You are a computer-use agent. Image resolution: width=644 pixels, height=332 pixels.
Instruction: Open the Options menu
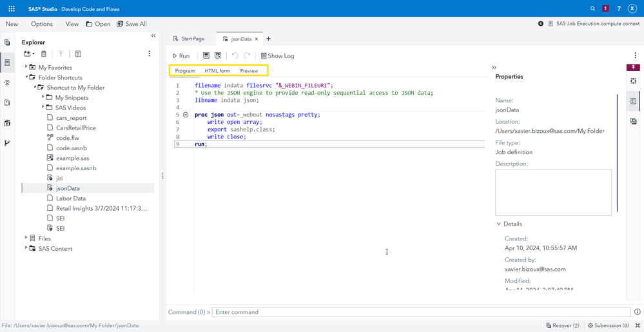point(42,24)
